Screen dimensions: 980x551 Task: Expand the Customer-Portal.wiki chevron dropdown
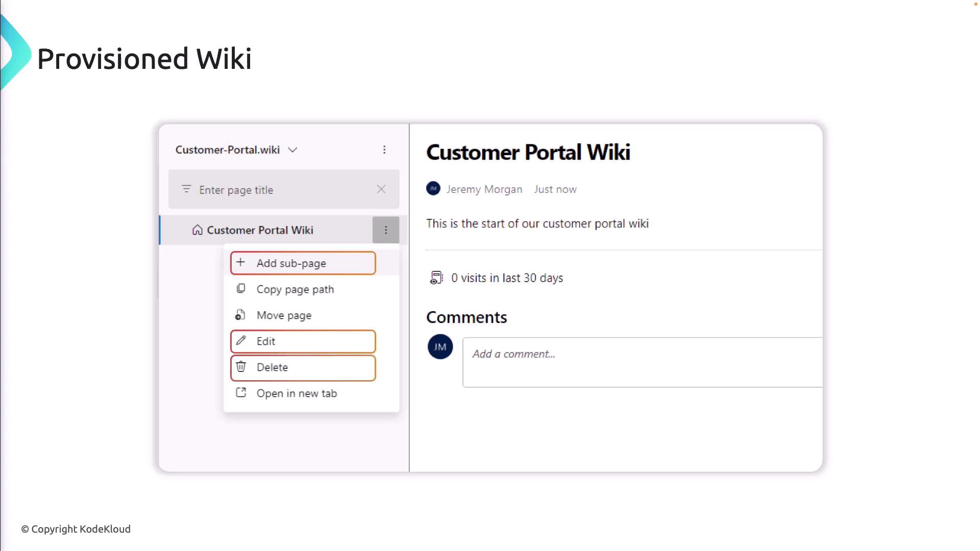click(292, 150)
